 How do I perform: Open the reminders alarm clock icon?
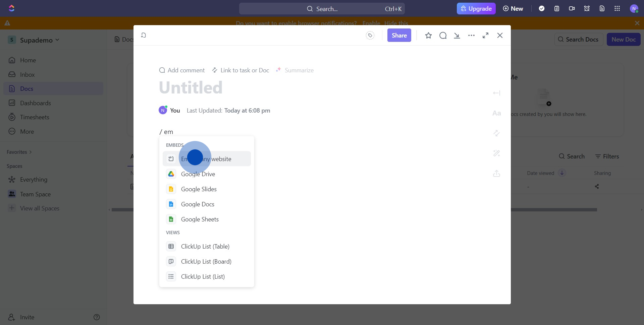587,8
